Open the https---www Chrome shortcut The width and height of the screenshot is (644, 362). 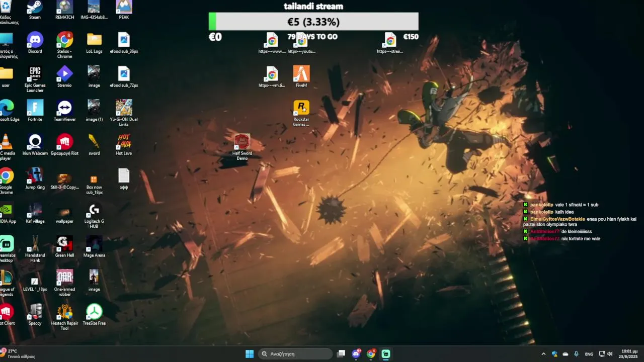272,43
